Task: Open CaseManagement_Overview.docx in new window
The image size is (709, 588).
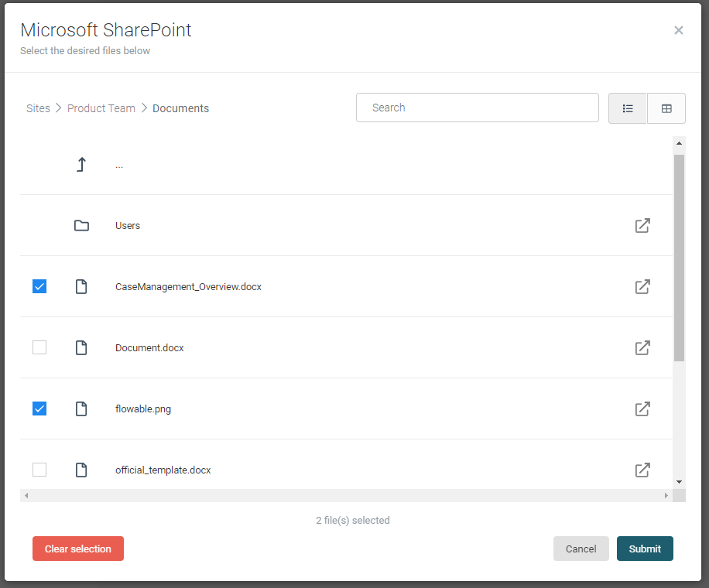Action: 642,286
